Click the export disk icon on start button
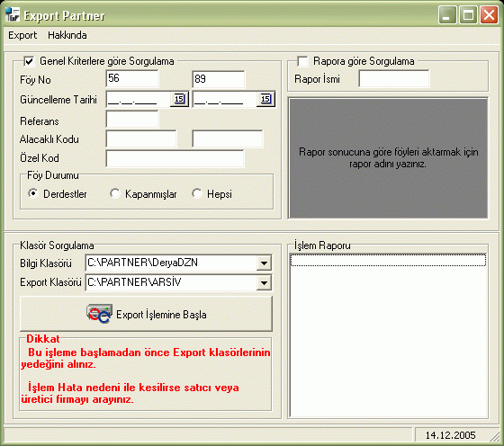 [99, 314]
